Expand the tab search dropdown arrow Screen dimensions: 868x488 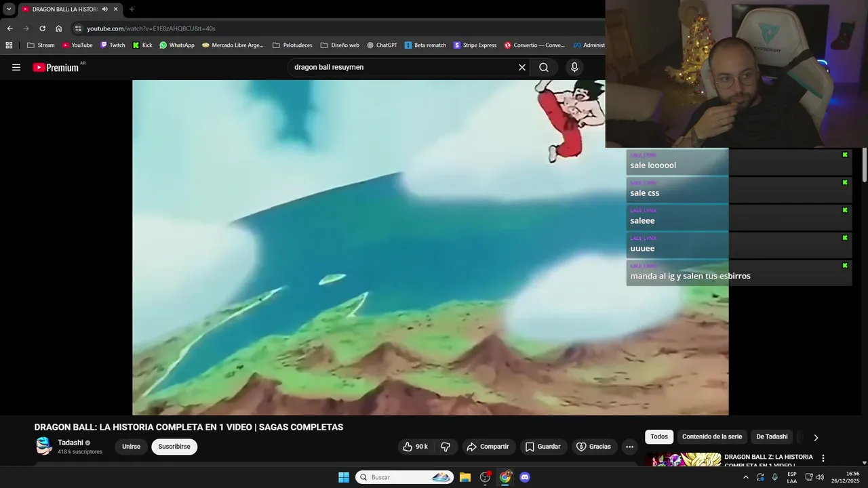(9, 9)
